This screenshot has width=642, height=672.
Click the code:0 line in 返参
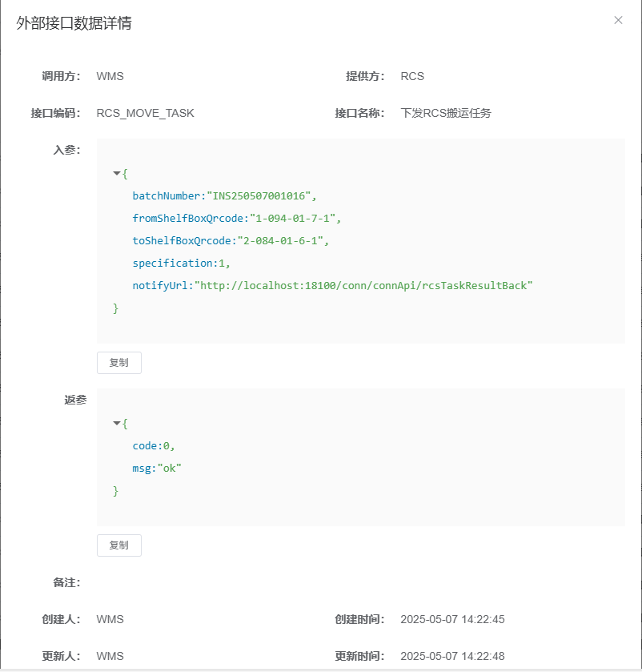pos(154,445)
